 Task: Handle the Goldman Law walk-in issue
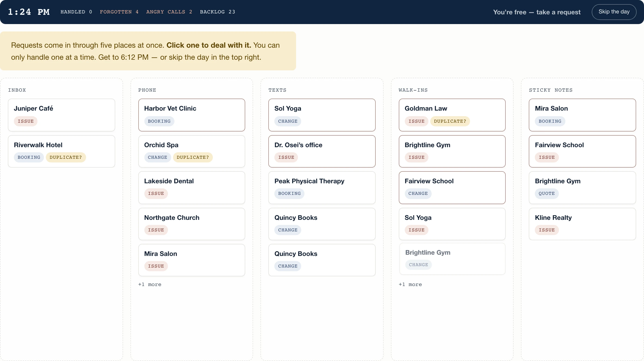452,115
